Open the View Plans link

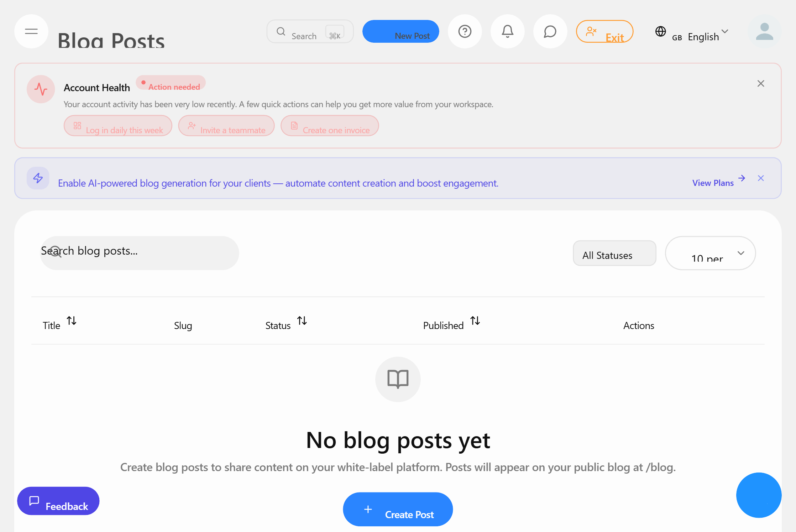tap(713, 182)
